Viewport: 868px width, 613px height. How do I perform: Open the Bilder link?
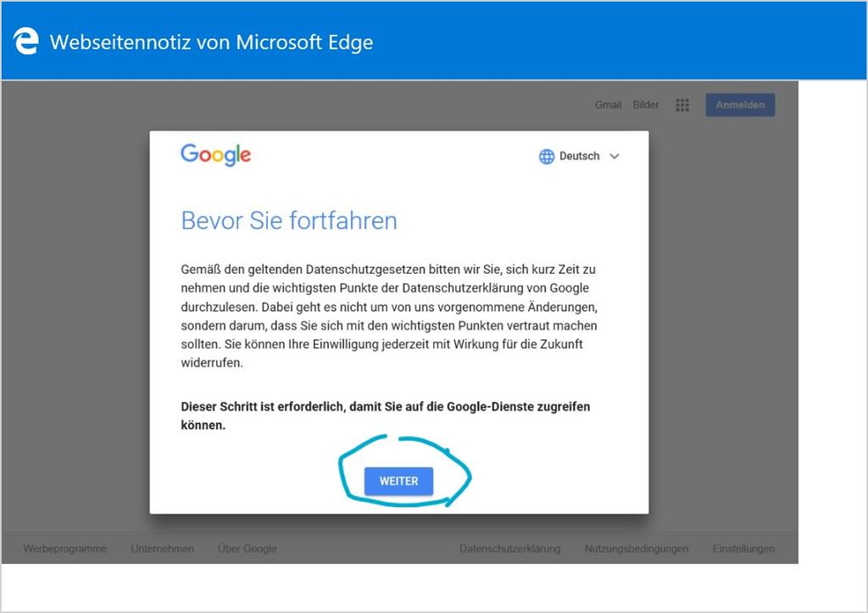pyautogui.click(x=645, y=104)
